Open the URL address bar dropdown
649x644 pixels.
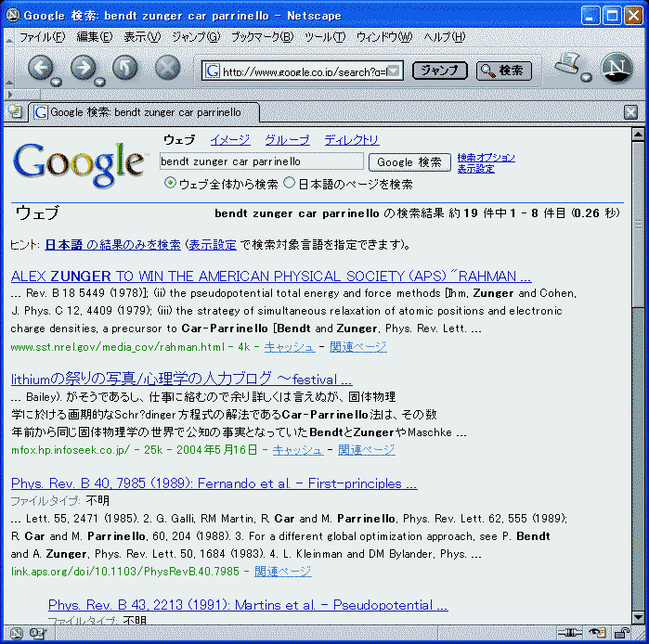pyautogui.click(x=394, y=71)
